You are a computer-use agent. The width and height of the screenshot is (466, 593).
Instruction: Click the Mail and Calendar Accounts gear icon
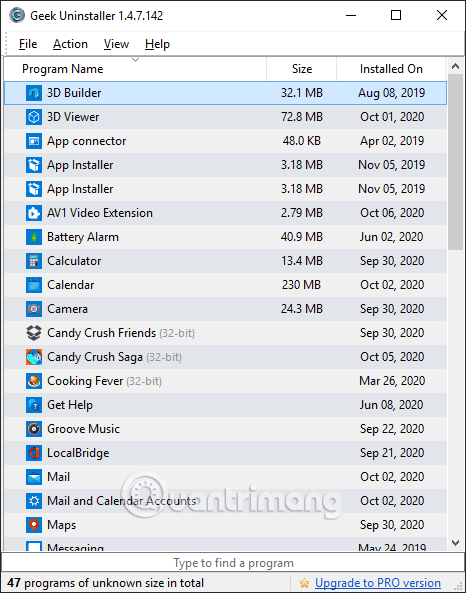34,501
